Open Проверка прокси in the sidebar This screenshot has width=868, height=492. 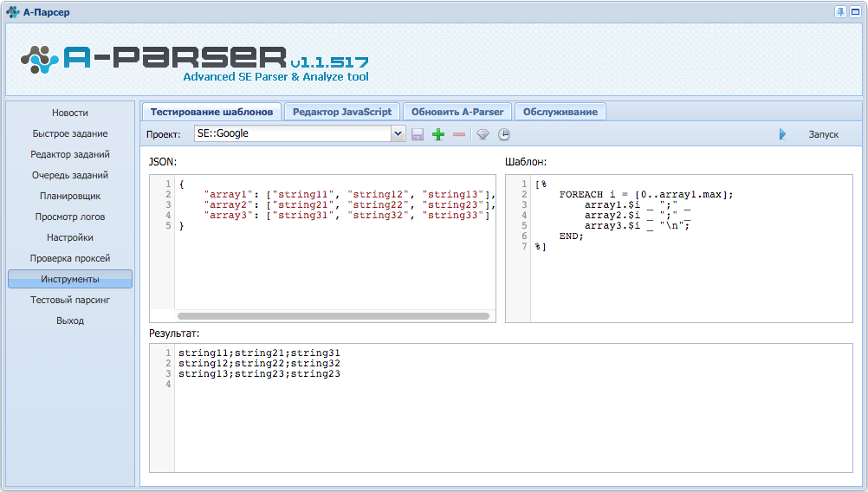point(70,258)
